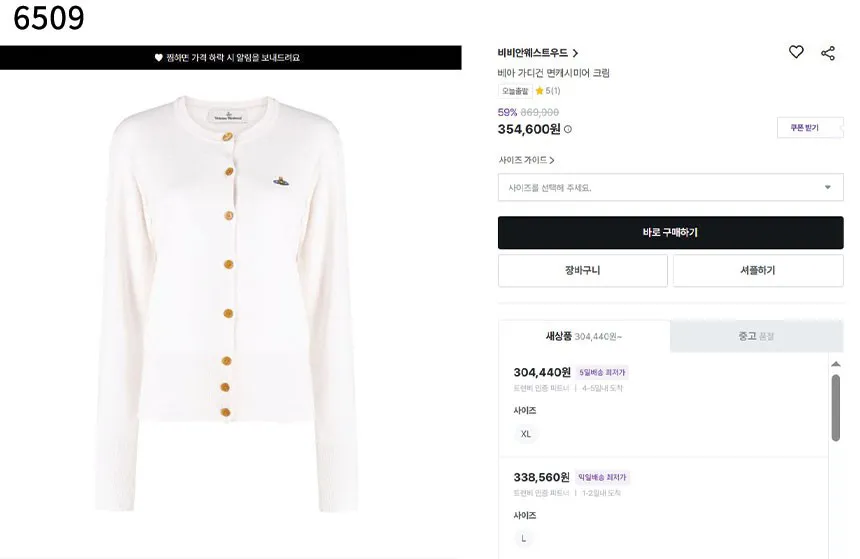Open the 사이즈 가이드 link
Image resolution: width=860 pixels, height=559 pixels.
tap(527, 160)
